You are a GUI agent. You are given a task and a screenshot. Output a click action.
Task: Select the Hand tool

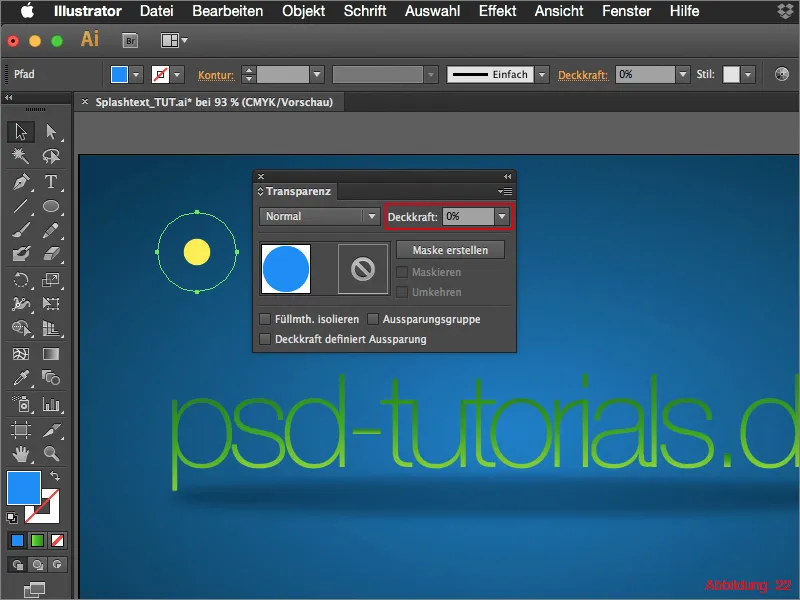point(21,453)
